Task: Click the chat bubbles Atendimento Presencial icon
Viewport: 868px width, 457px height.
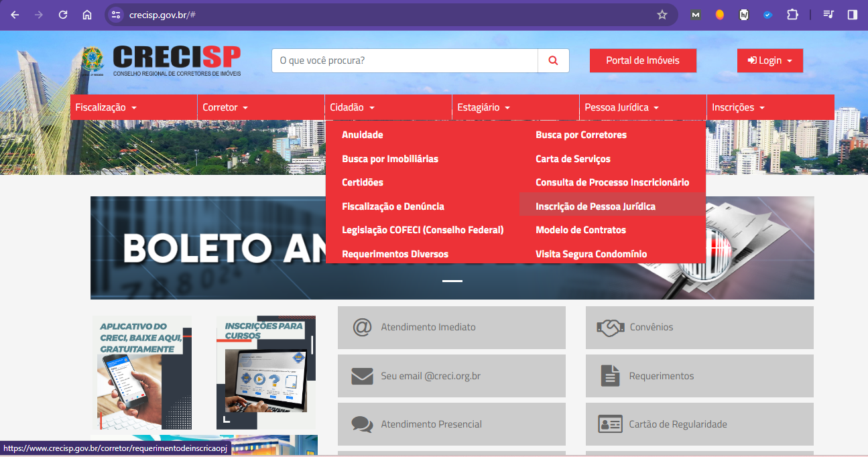Action: [x=362, y=424]
